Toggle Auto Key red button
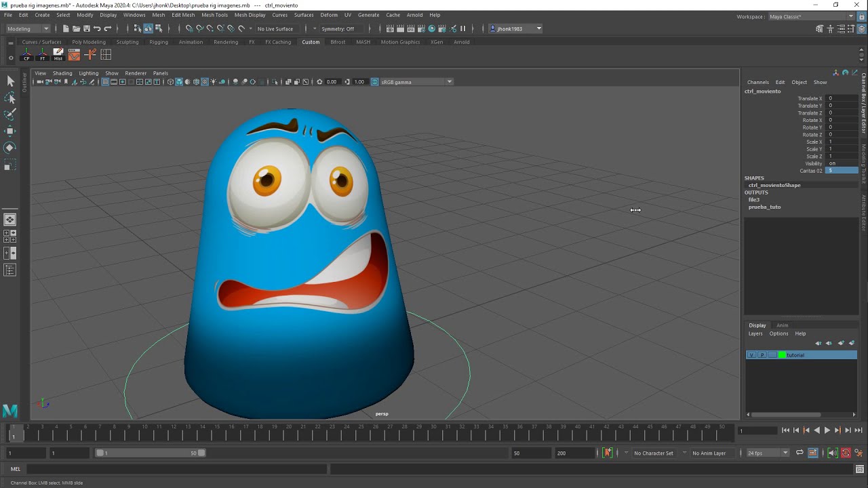The height and width of the screenshot is (488, 868). pyautogui.click(x=846, y=453)
